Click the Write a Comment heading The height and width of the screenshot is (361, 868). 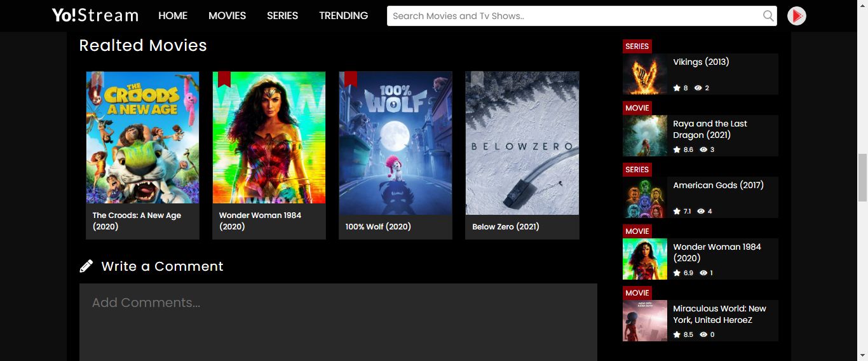[162, 266]
